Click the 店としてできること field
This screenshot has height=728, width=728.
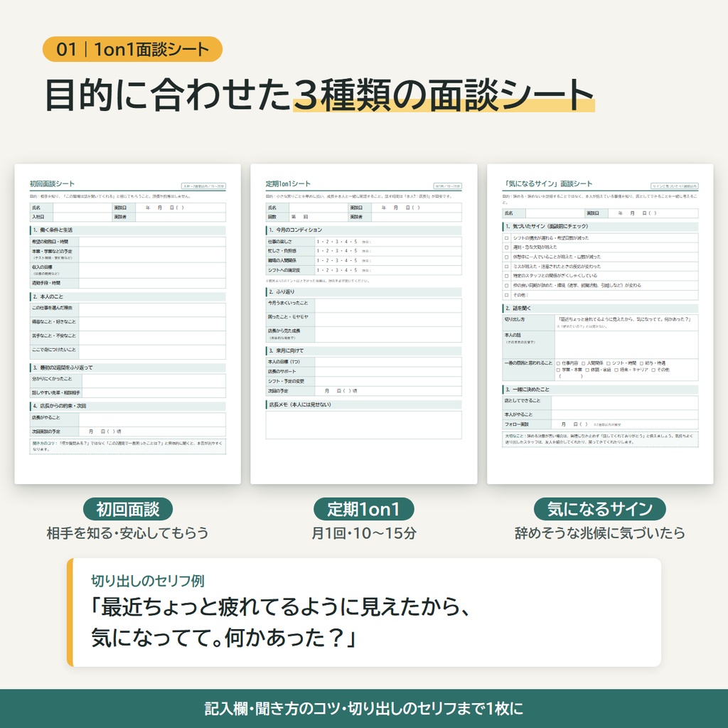[x=625, y=402]
